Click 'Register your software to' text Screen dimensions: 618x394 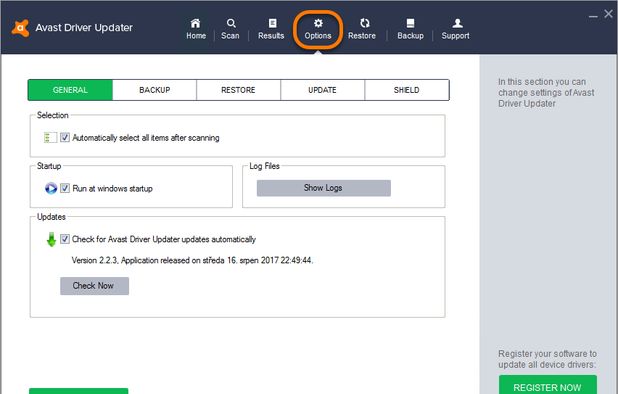[547, 359]
